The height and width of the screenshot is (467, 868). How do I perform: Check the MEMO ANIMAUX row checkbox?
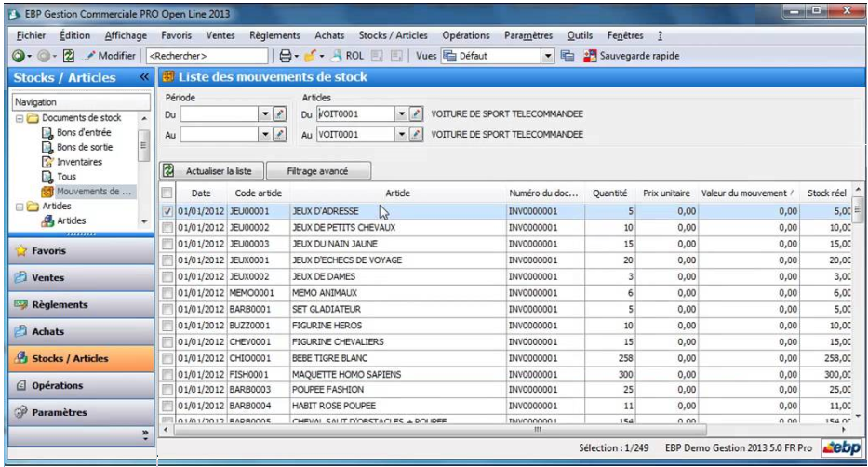167,293
